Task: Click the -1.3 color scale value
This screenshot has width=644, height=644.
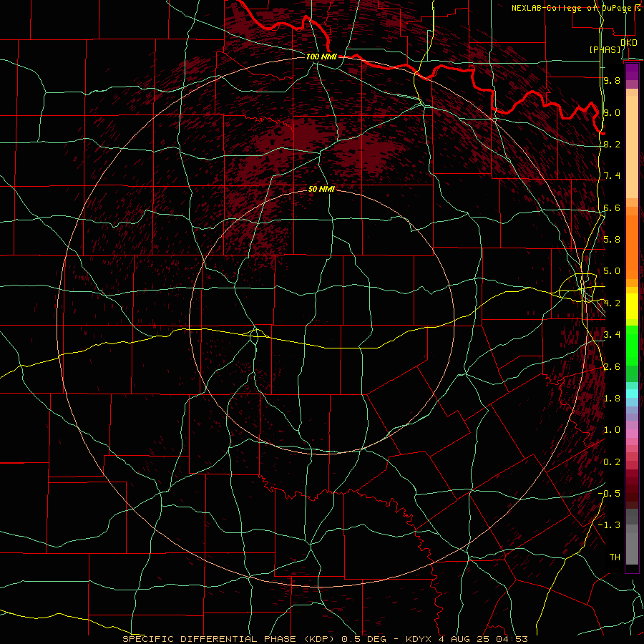Action: pyautogui.click(x=609, y=525)
